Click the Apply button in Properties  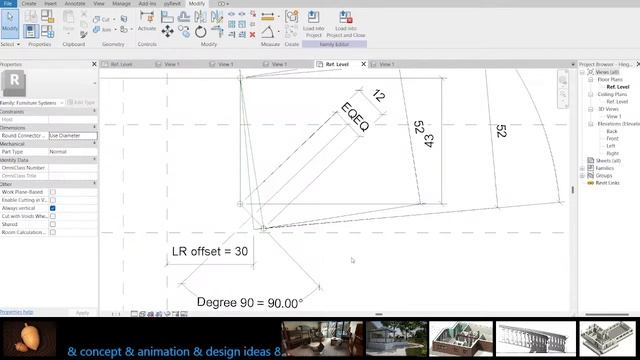82,313
